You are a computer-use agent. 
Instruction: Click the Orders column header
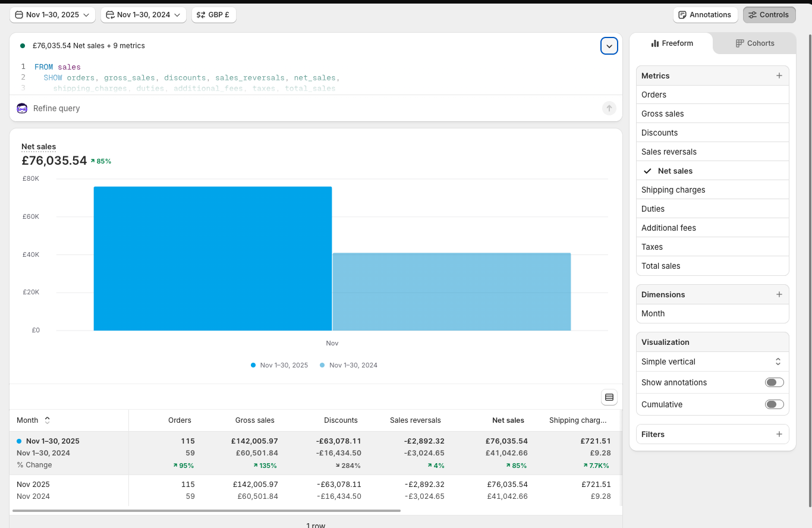tap(180, 420)
